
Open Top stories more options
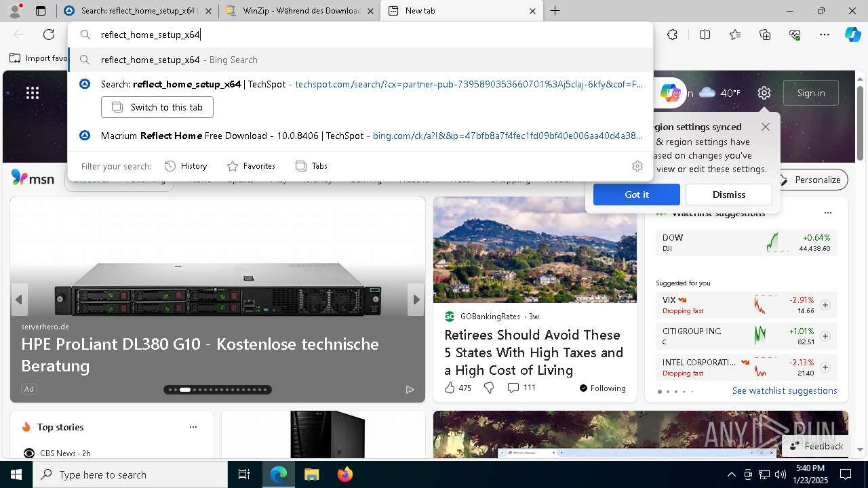click(193, 427)
